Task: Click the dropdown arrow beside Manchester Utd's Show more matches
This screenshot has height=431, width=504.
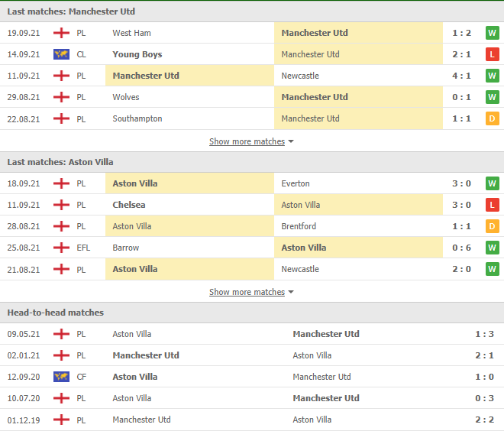Action: coord(291,141)
